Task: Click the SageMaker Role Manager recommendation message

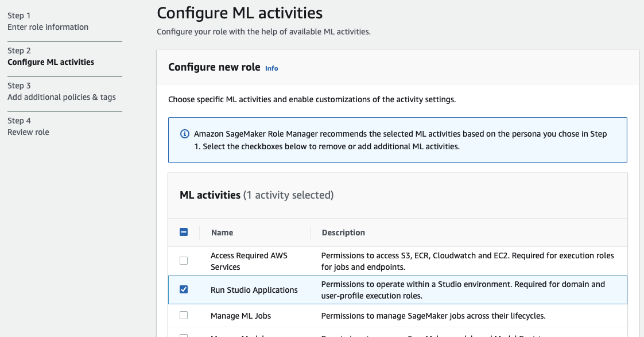Action: (x=400, y=140)
